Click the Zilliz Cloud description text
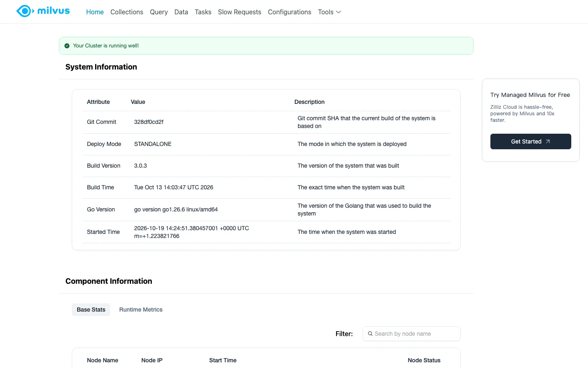588x368 pixels. [x=523, y=114]
